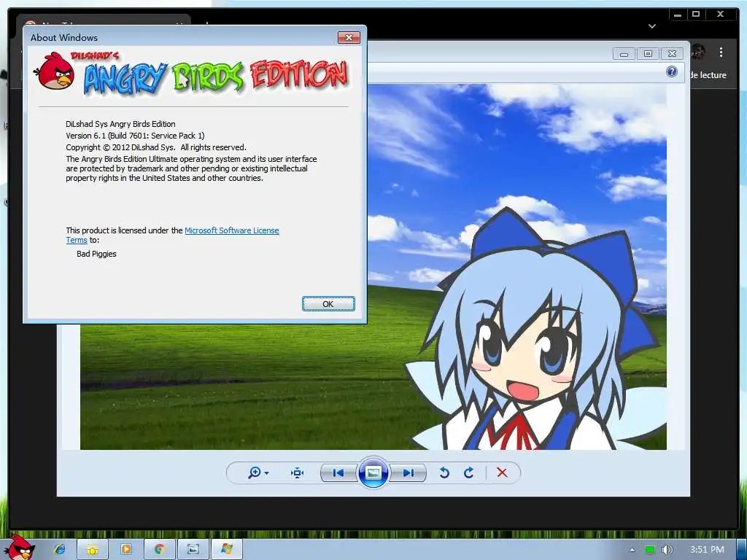Rotate the photo counterclockwise
This screenshot has width=747, height=560.
pyautogui.click(x=444, y=472)
